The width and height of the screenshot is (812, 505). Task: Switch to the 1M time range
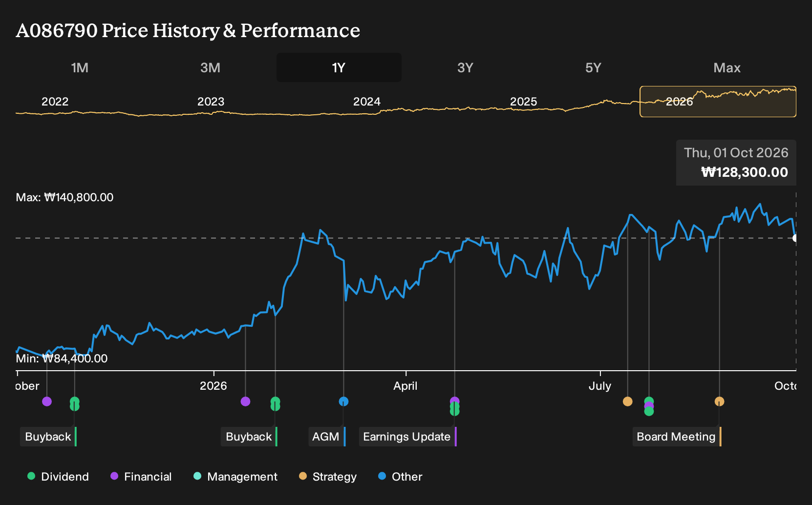click(80, 67)
